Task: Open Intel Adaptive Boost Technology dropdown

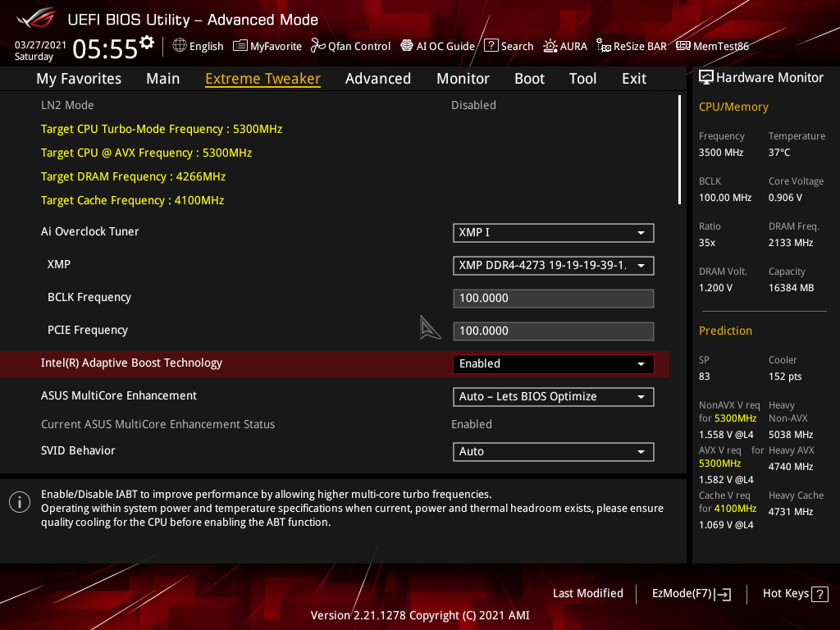Action: [554, 363]
